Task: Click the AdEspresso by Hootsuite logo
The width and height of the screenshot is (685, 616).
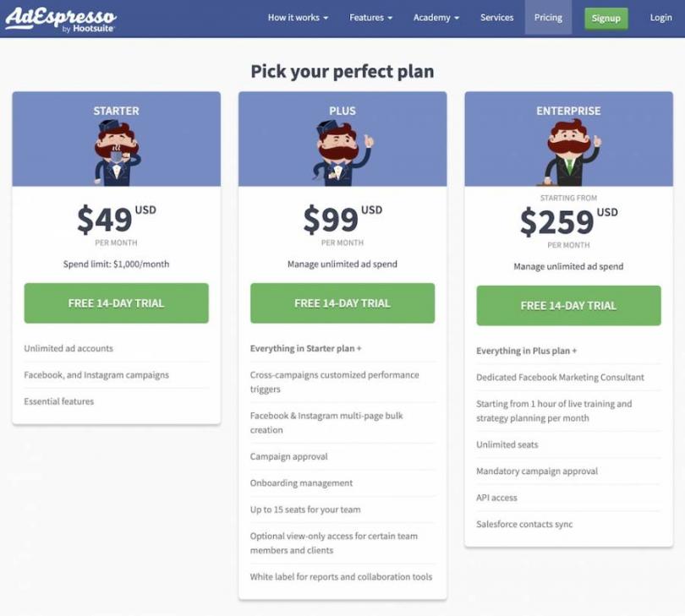Action: (x=60, y=19)
